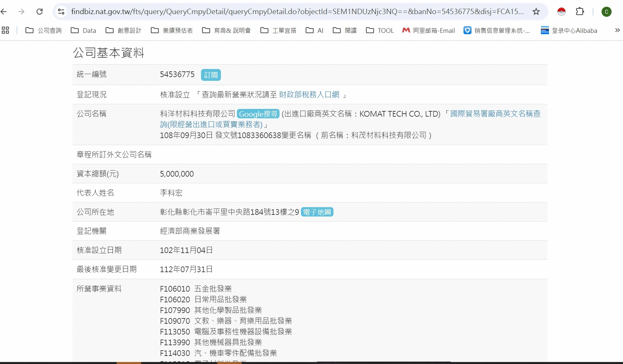Open the green profile avatar
The width and height of the screenshot is (623, 364).
[x=606, y=12]
